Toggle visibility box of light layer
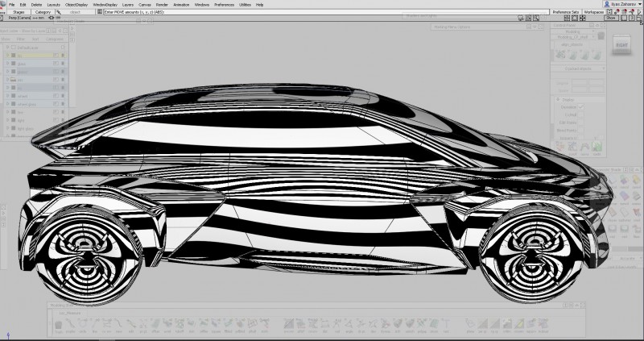Viewport: 644px width, 341px height. [56, 120]
